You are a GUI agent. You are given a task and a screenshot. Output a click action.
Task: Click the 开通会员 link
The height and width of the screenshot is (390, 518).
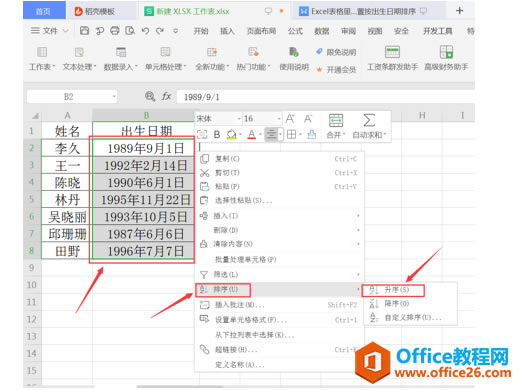coord(336,70)
